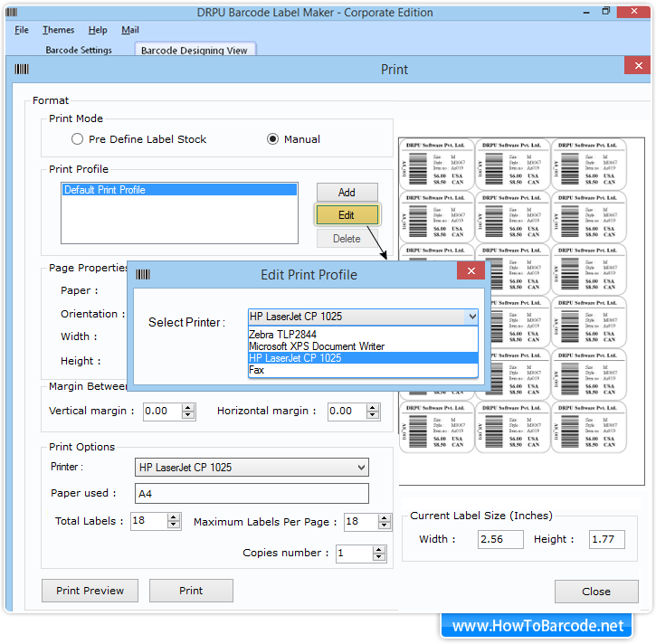Viewport: 656px width, 644px height.
Task: Close the Print dialog with red X
Action: tap(639, 65)
